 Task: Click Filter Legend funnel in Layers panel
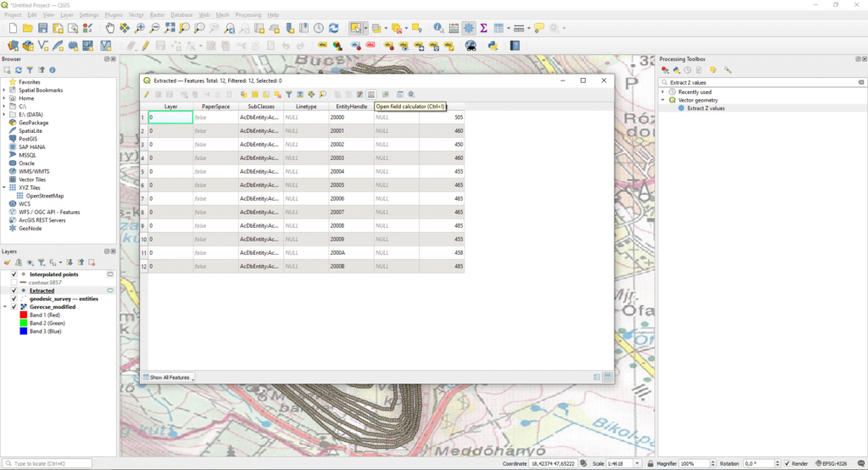coord(42,263)
